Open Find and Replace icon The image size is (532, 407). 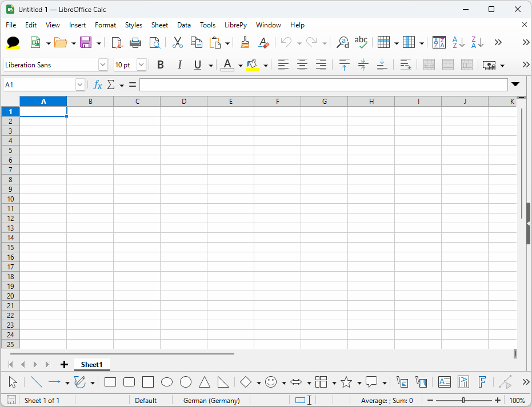point(342,42)
